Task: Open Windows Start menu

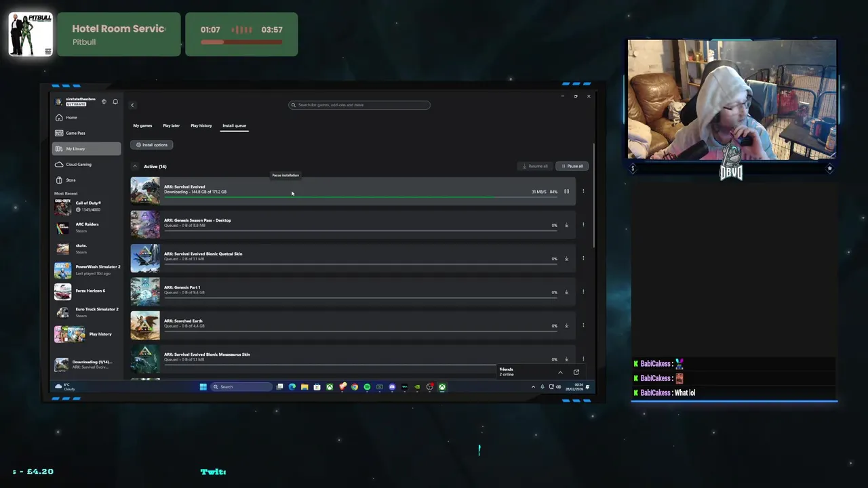Action: (203, 387)
